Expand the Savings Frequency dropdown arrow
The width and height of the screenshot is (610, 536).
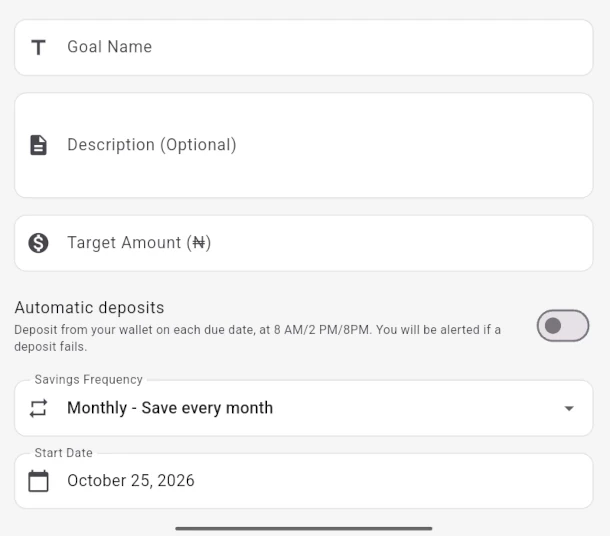(x=569, y=408)
